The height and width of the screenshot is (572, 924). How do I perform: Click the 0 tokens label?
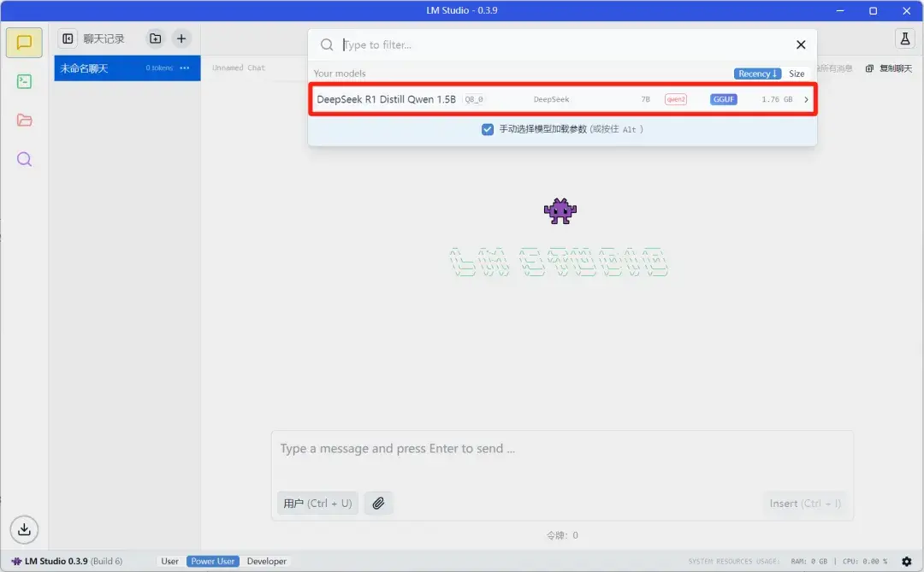pyautogui.click(x=159, y=68)
